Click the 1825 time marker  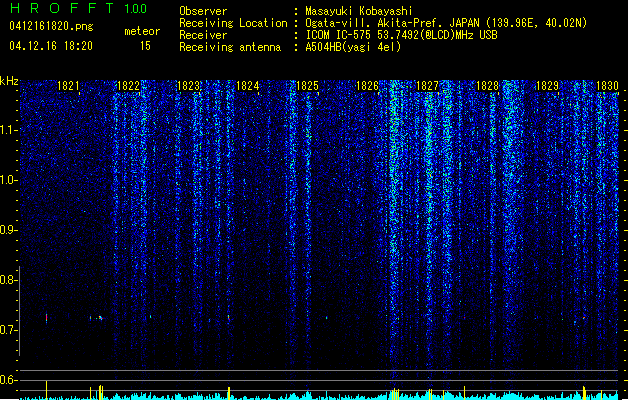307,86
